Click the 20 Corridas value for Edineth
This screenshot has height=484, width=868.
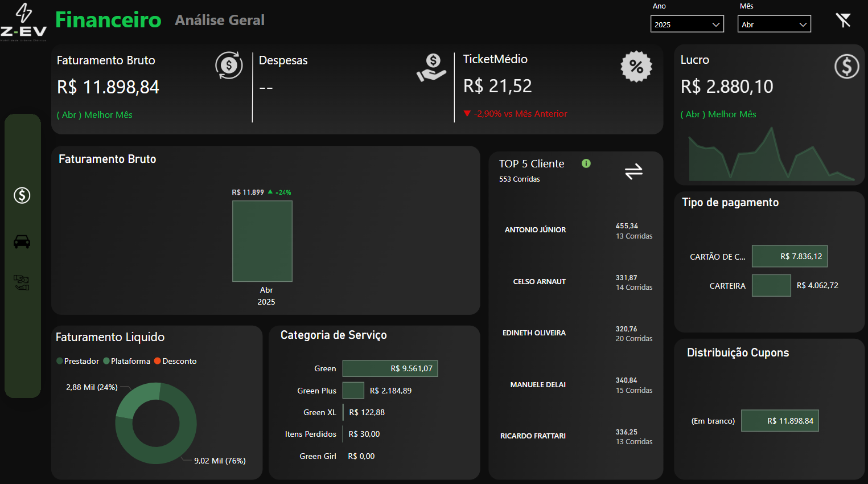[x=634, y=339]
